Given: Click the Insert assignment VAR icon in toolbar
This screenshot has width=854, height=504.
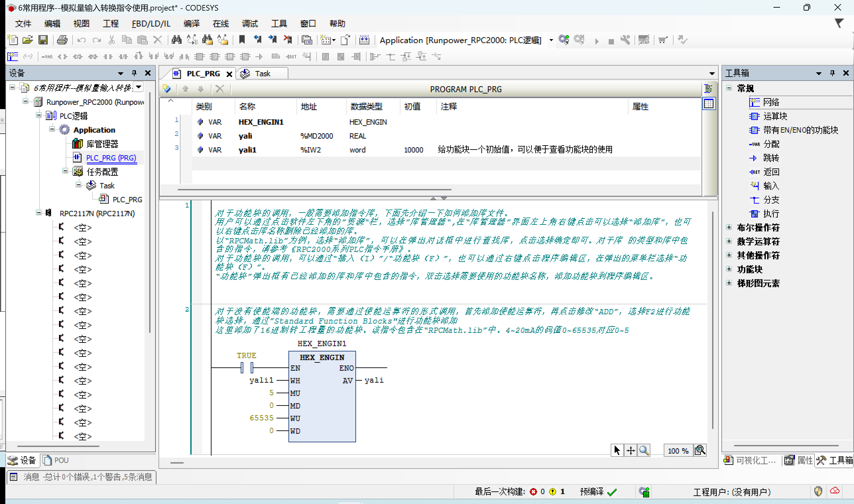Looking at the screenshot, I should (x=47, y=56).
